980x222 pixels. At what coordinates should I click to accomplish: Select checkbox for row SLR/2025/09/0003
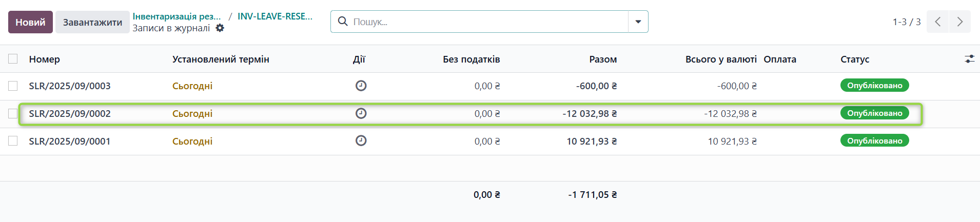[x=13, y=86]
